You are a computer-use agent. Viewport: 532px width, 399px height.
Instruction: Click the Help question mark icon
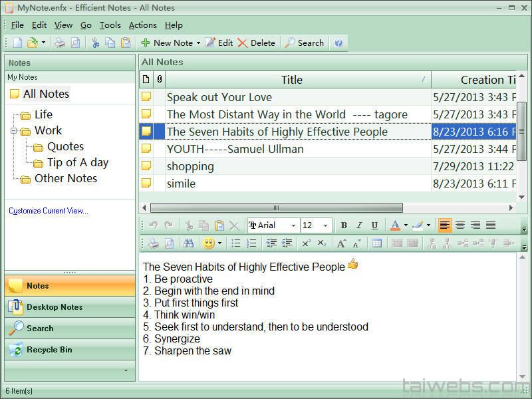tap(338, 43)
